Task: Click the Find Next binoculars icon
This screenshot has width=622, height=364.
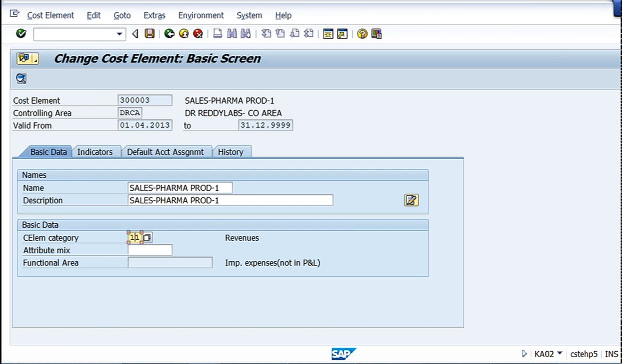Action: (246, 34)
